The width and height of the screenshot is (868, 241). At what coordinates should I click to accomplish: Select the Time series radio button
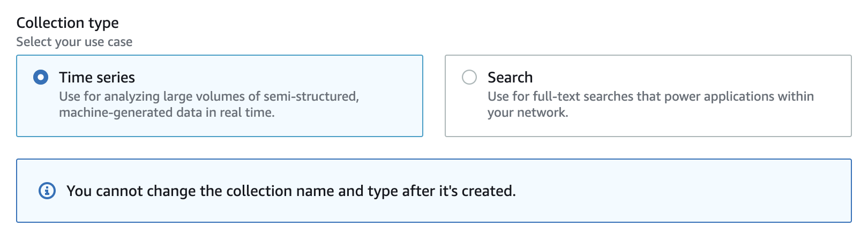pos(41,77)
